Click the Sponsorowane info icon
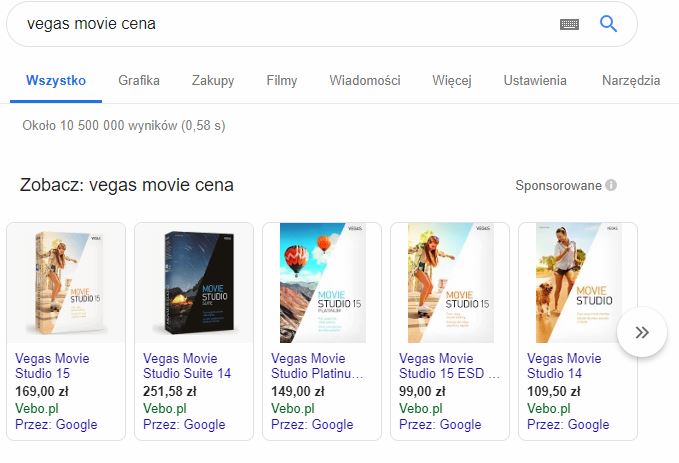Viewport: 679px width, 463px height. (611, 185)
